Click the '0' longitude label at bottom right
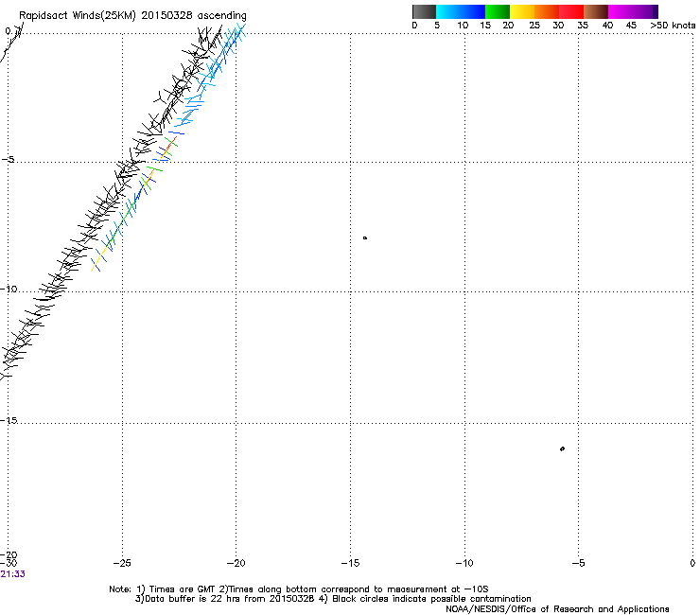 (692, 563)
